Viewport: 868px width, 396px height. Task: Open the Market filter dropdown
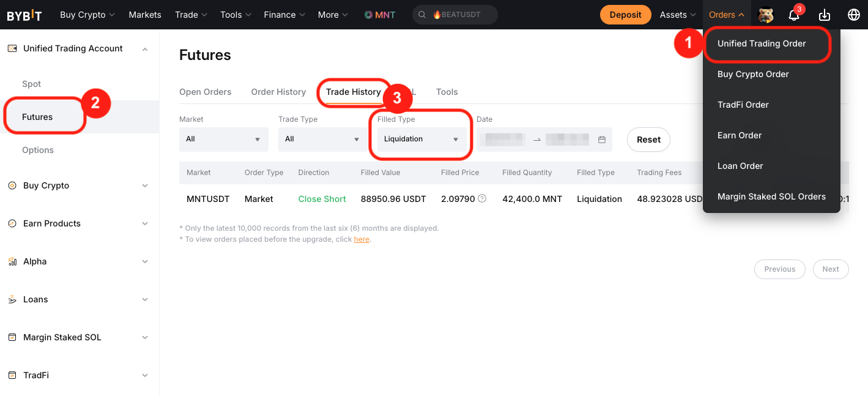223,140
